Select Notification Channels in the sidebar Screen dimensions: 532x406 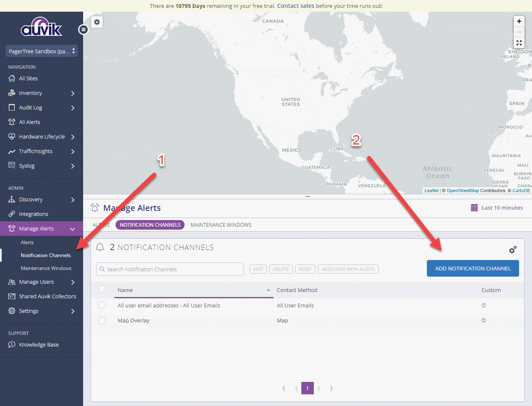click(x=46, y=255)
